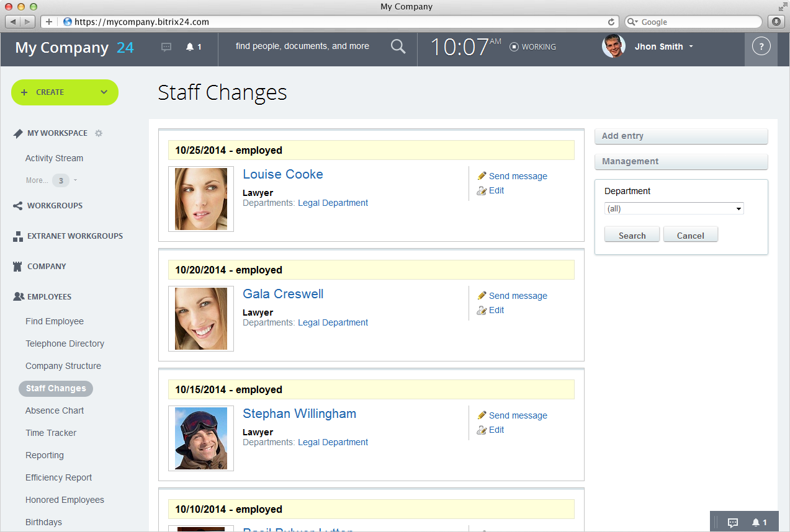Go to Company Structure page
Screen dimensions: 790x532
pyautogui.click(x=63, y=366)
